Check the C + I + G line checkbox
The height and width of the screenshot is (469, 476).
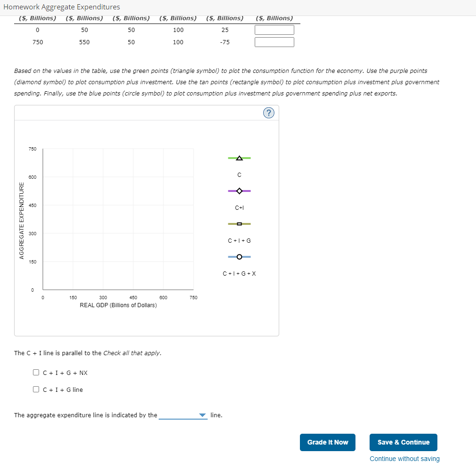36,389
